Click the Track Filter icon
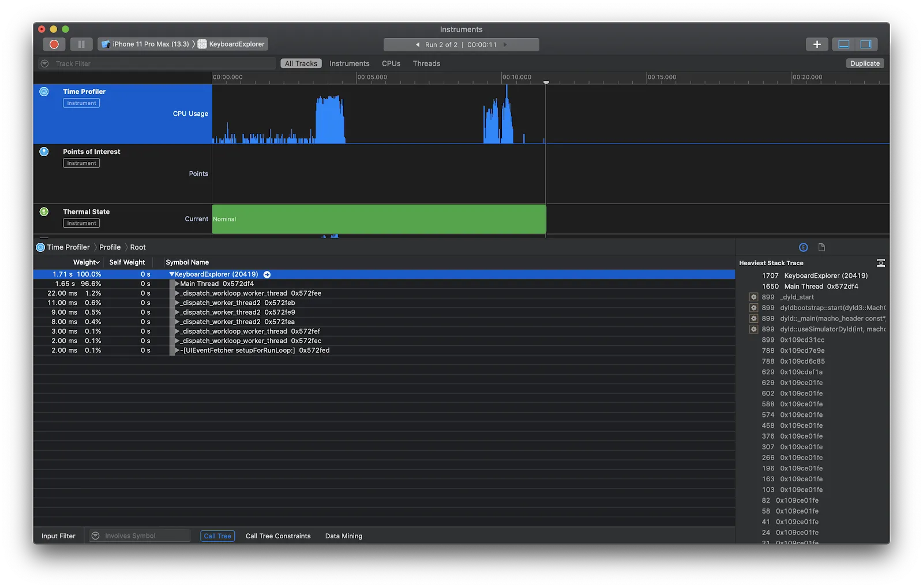 44,63
